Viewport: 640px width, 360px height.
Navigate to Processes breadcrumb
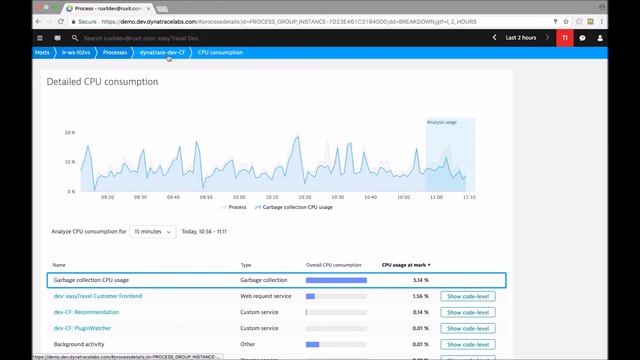(115, 53)
